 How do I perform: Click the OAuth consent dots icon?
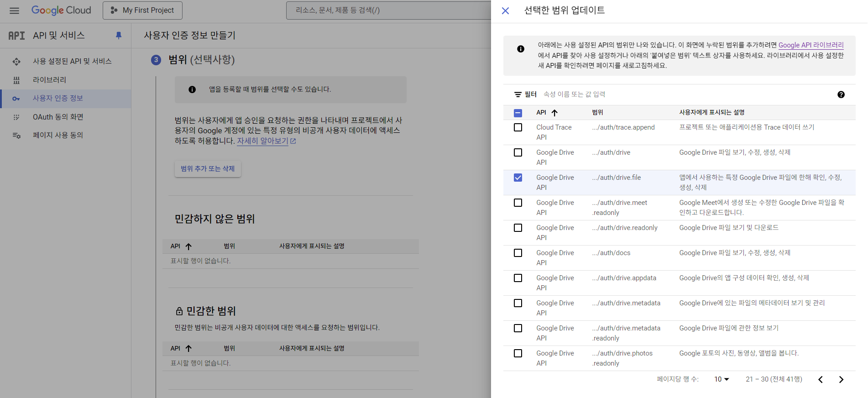[x=16, y=117]
